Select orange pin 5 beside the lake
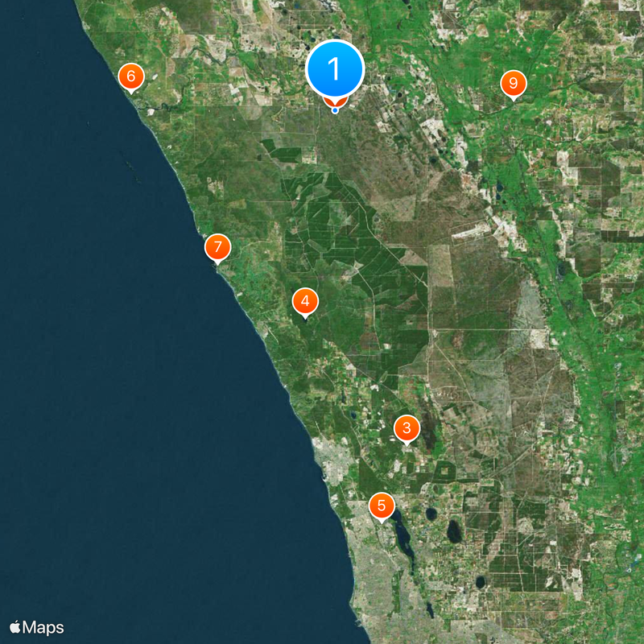The height and width of the screenshot is (644, 644). pyautogui.click(x=382, y=506)
